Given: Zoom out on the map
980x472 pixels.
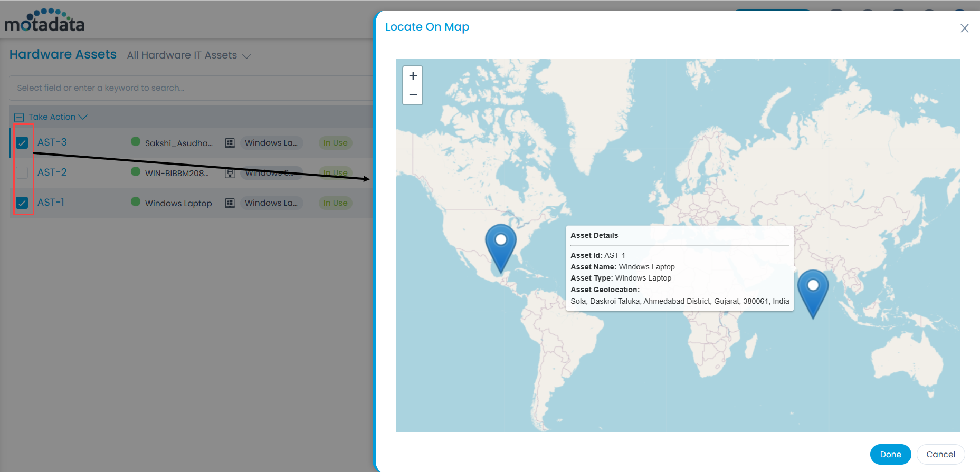Looking at the screenshot, I should [413, 95].
